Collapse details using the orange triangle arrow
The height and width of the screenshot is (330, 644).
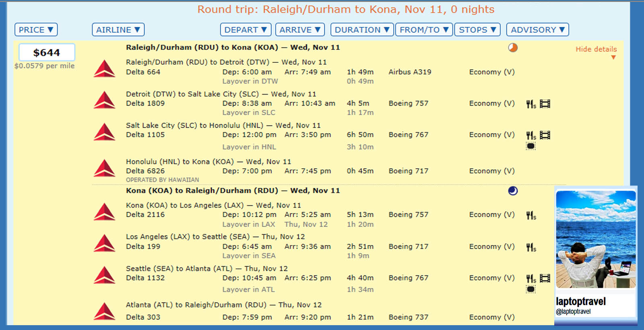point(613,58)
